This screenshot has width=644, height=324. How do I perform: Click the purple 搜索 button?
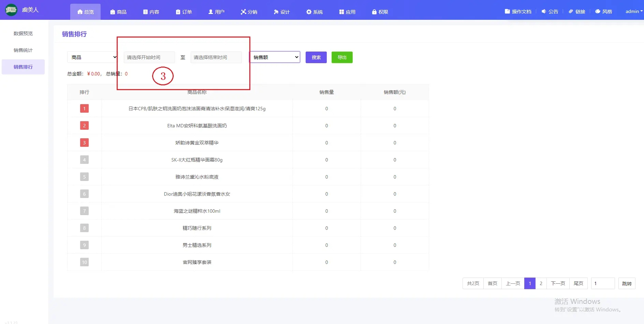(x=316, y=57)
